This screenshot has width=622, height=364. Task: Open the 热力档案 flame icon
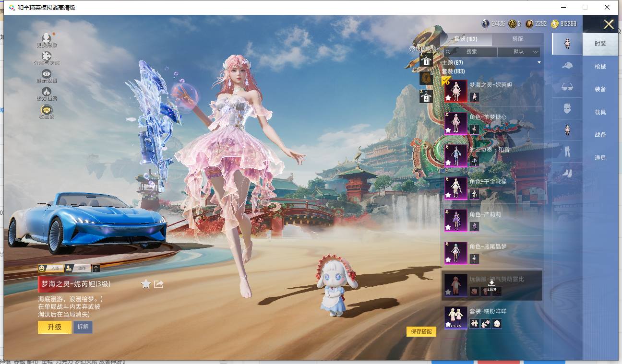click(47, 92)
